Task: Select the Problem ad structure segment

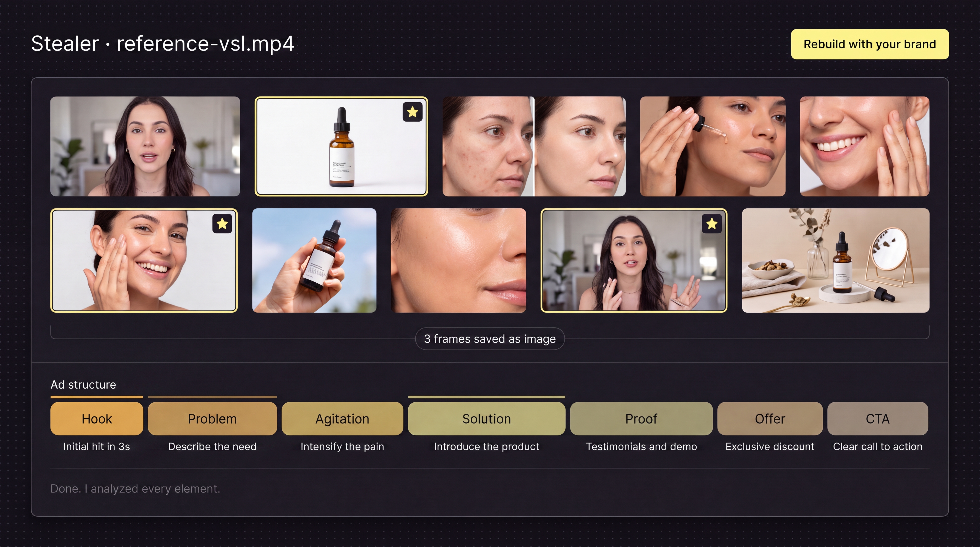Action: (x=212, y=419)
